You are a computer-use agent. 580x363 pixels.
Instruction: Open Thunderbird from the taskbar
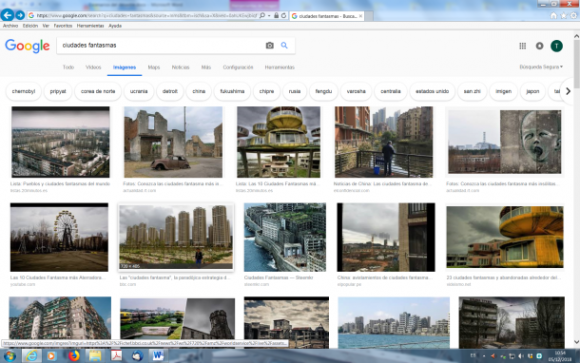click(x=138, y=356)
